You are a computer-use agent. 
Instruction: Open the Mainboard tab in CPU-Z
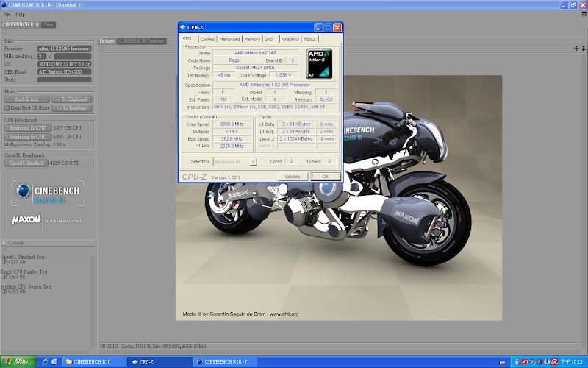[x=229, y=39]
